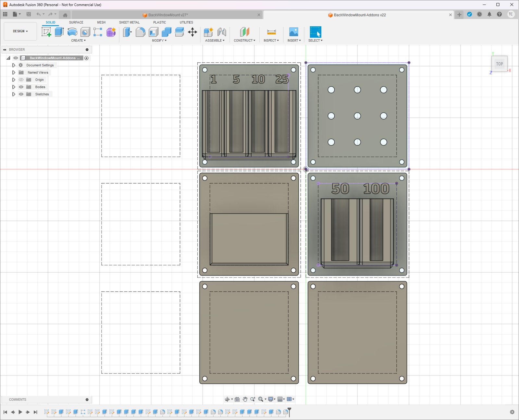Click the Combine tool
Viewport: 519px width, 420px height.
(166, 32)
